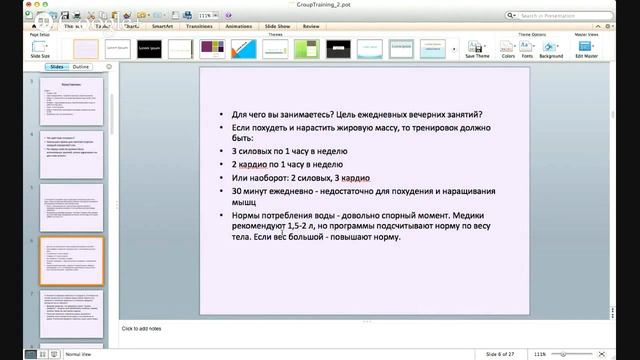The image size is (640, 360).
Task: Collapse the ribbon with the caret arrow
Action: (x=598, y=26)
